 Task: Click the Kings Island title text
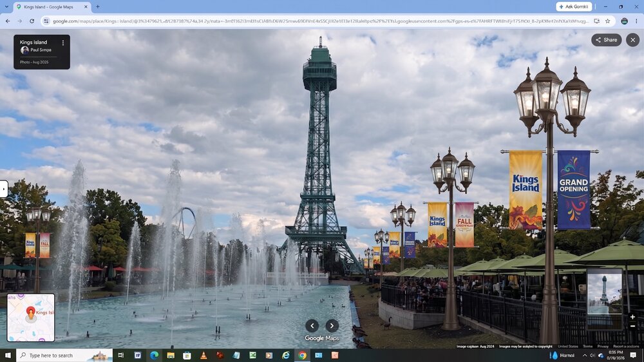pos(33,42)
